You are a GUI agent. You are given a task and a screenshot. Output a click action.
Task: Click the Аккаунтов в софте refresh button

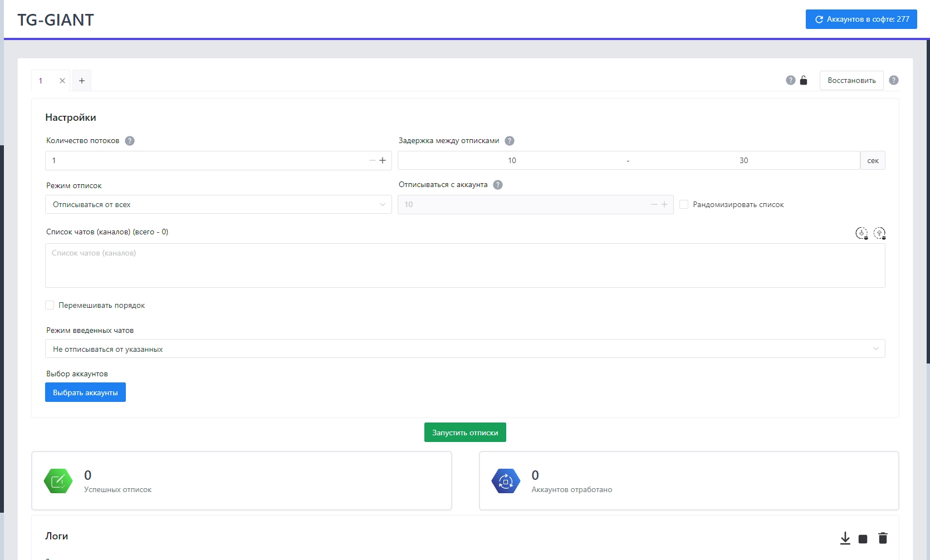pyautogui.click(x=861, y=19)
